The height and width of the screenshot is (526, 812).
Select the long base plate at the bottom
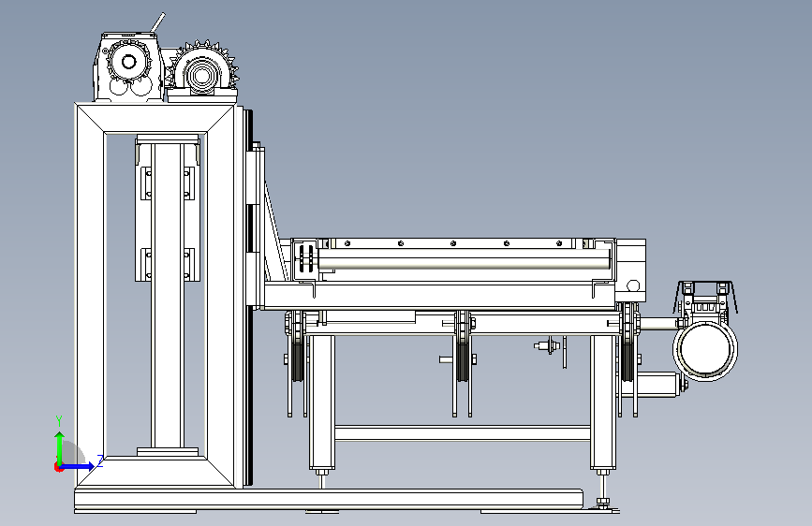coord(329,498)
